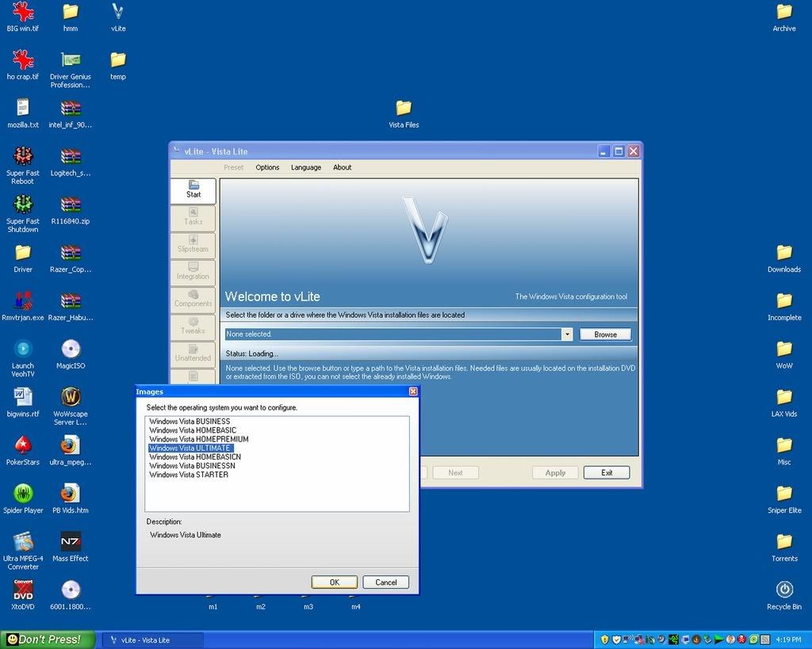Open the About menu
The width and height of the screenshot is (812, 649).
coord(343,167)
